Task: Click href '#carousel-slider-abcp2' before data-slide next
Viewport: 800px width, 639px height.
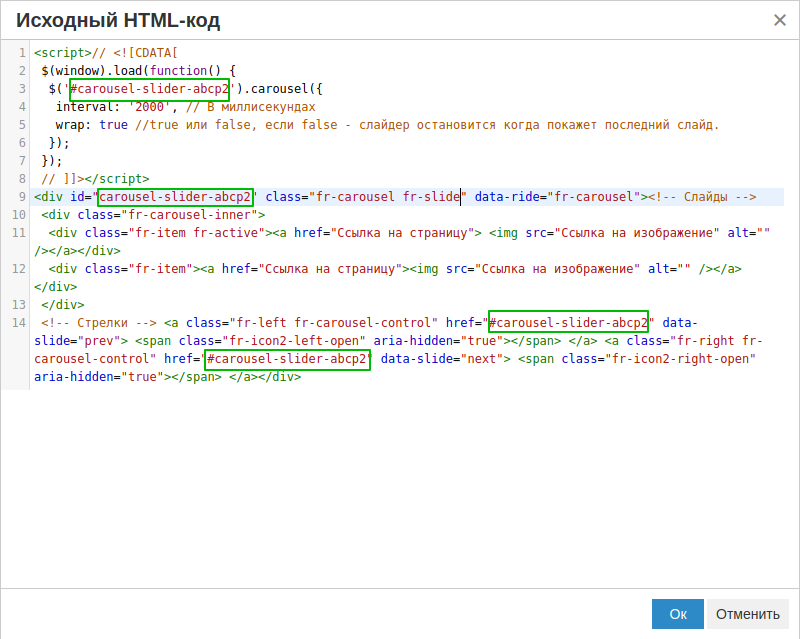Action: pos(287,359)
